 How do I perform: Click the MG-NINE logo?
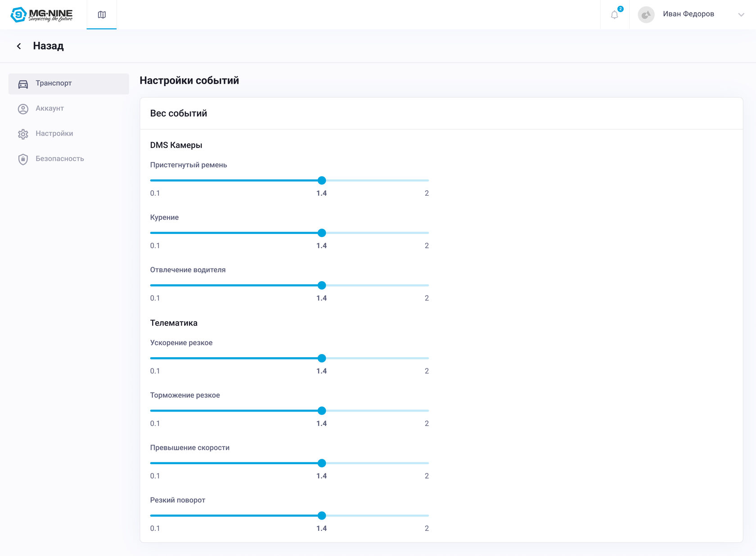pyautogui.click(x=41, y=15)
